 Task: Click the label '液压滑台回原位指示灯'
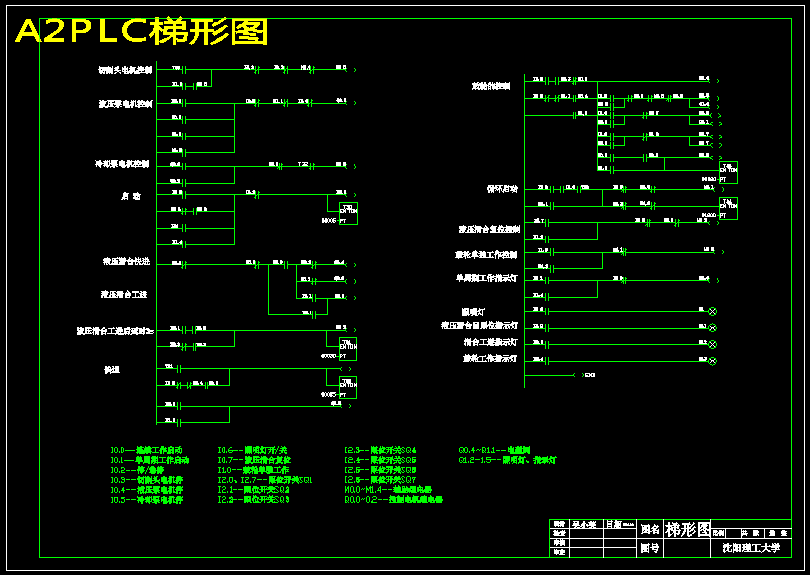pos(479,325)
